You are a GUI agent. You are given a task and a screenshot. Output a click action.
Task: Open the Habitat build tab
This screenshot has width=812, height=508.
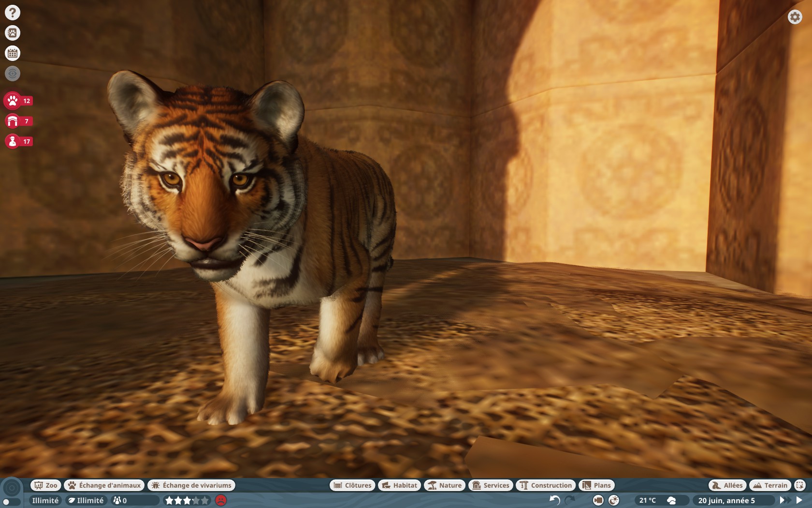point(399,485)
